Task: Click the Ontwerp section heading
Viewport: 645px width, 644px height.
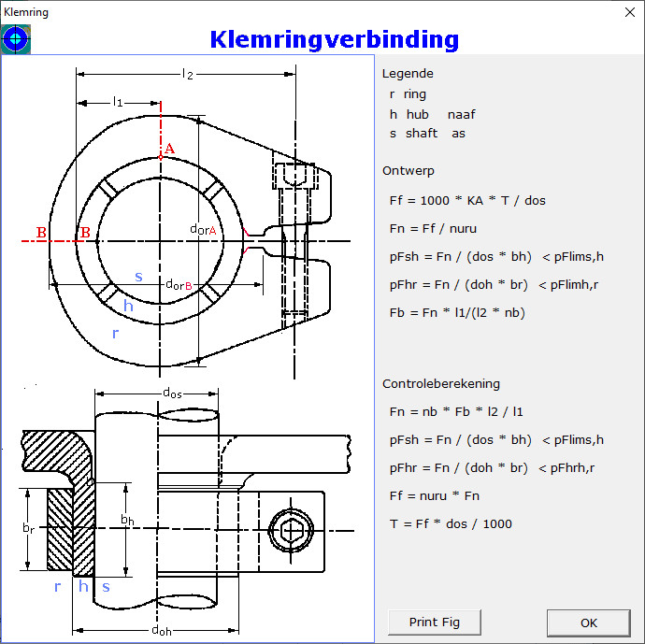Action: (x=408, y=171)
